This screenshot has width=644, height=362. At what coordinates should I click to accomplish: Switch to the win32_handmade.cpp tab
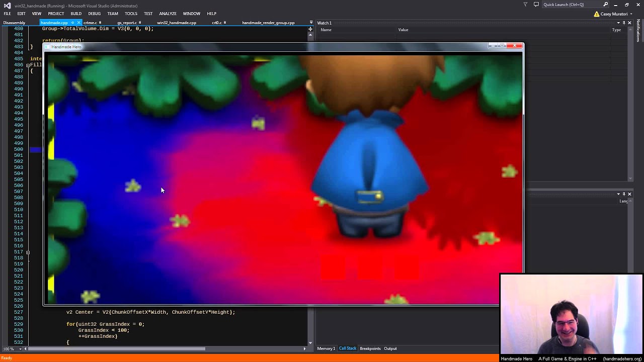(x=177, y=23)
